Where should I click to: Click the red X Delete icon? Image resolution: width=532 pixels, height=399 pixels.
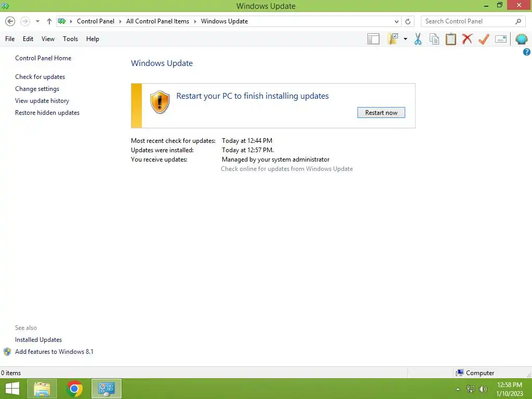(467, 39)
